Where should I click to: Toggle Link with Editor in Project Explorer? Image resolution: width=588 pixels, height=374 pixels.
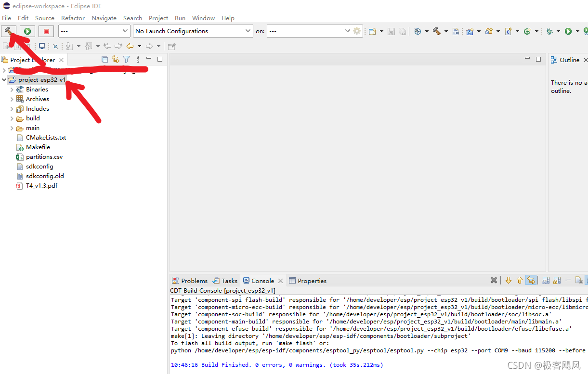[116, 59]
